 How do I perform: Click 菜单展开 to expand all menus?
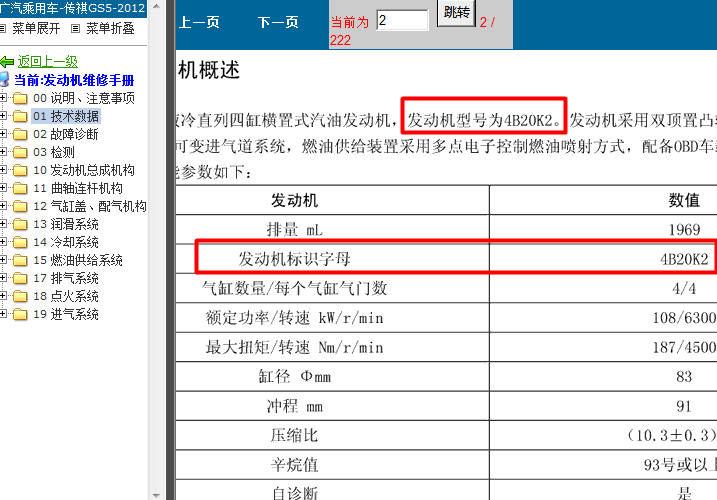36,28
